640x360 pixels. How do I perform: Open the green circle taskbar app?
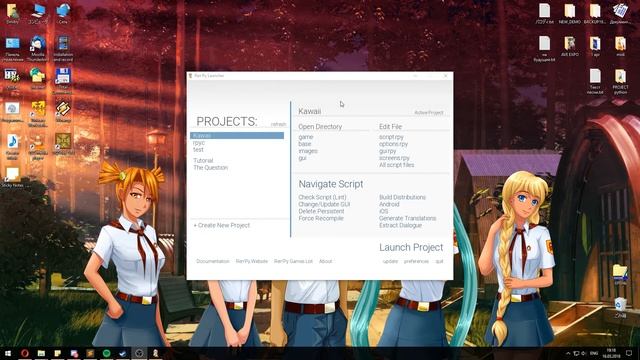[x=107, y=353]
